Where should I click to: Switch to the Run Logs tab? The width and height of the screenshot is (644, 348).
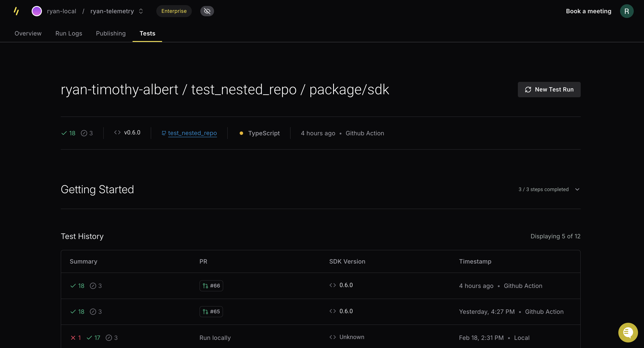tap(68, 33)
